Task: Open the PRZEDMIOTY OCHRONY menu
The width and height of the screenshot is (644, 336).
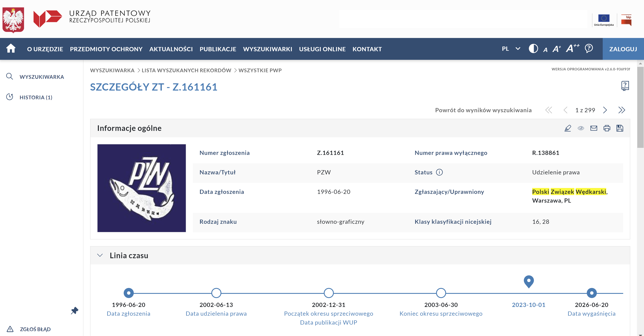Action: tap(106, 49)
